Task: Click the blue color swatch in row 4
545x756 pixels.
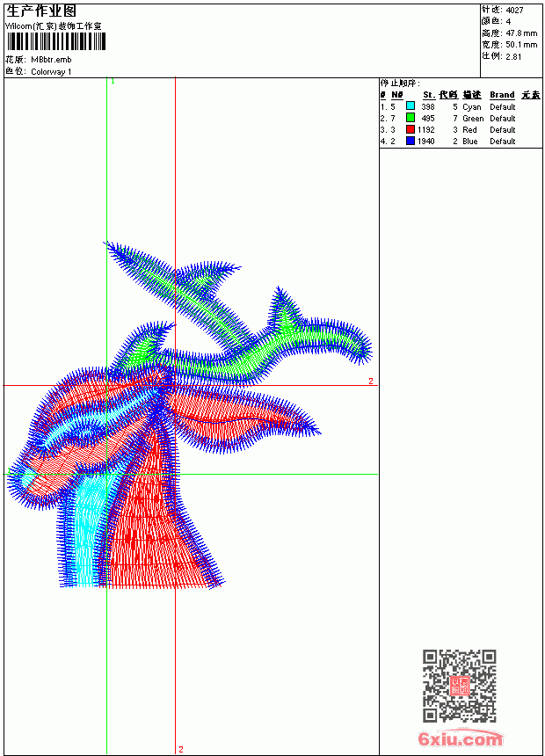Action: pos(411,141)
